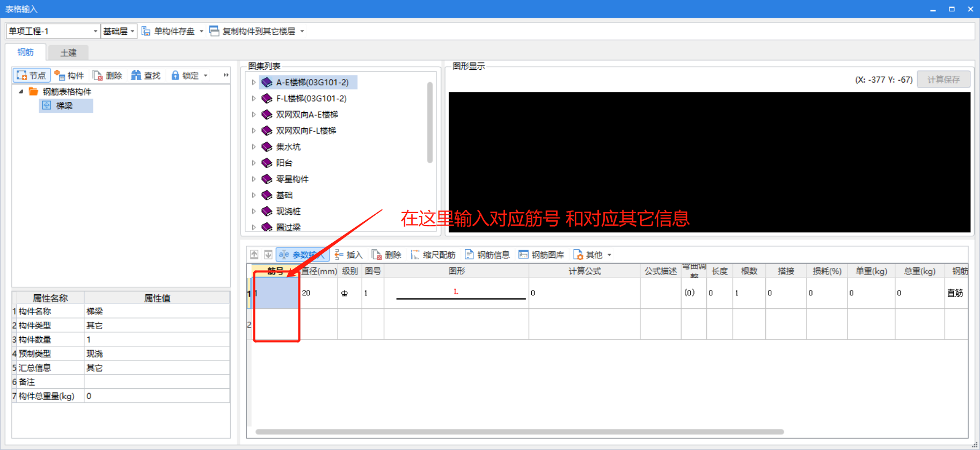Viewport: 980px width, 450px height.
Task: Click the 级别 grade symbol cell in row 1
Action: pos(350,293)
